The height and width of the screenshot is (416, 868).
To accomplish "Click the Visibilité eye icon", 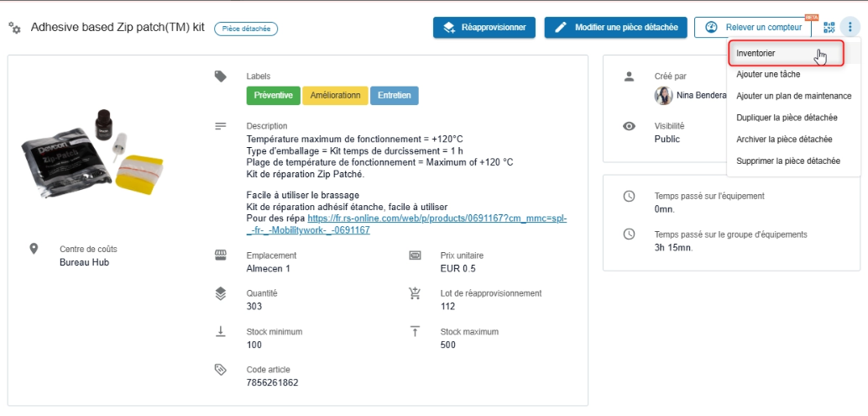I will (629, 126).
